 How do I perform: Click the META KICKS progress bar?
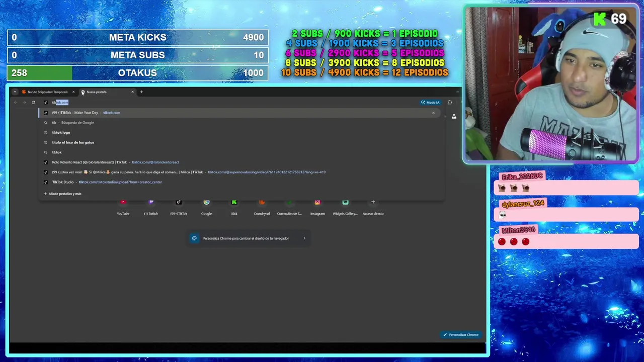(137, 37)
